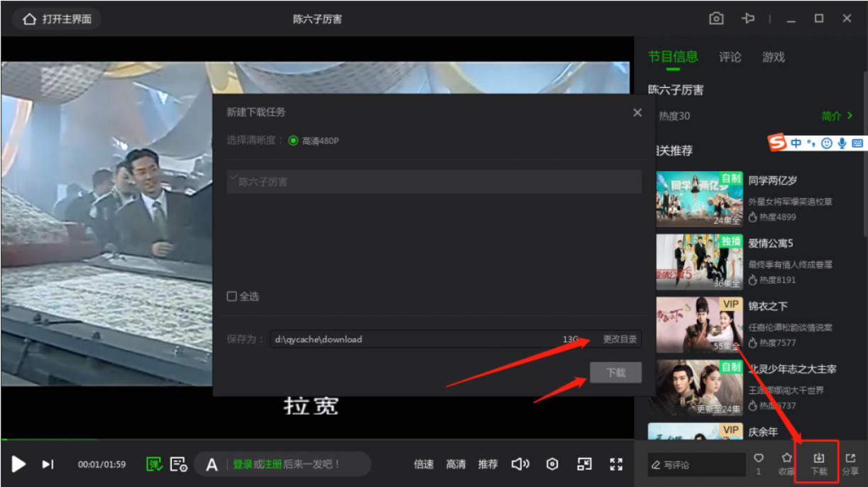Switch to the 游戏 tab
This screenshot has height=487, width=868.
click(x=774, y=58)
